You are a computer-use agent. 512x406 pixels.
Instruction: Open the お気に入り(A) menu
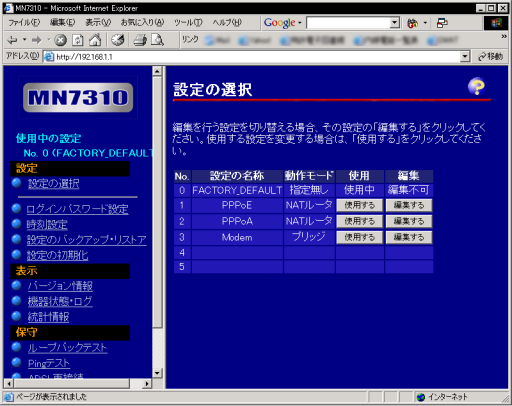pos(142,23)
